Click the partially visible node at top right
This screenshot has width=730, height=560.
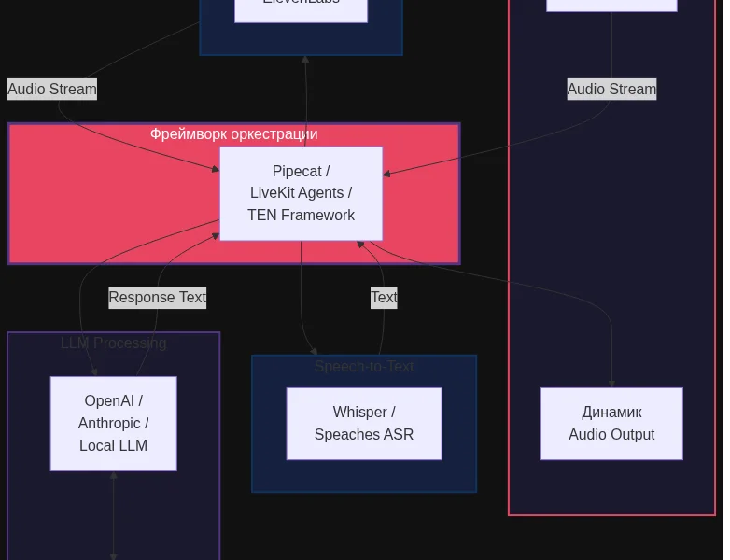[611, 6]
